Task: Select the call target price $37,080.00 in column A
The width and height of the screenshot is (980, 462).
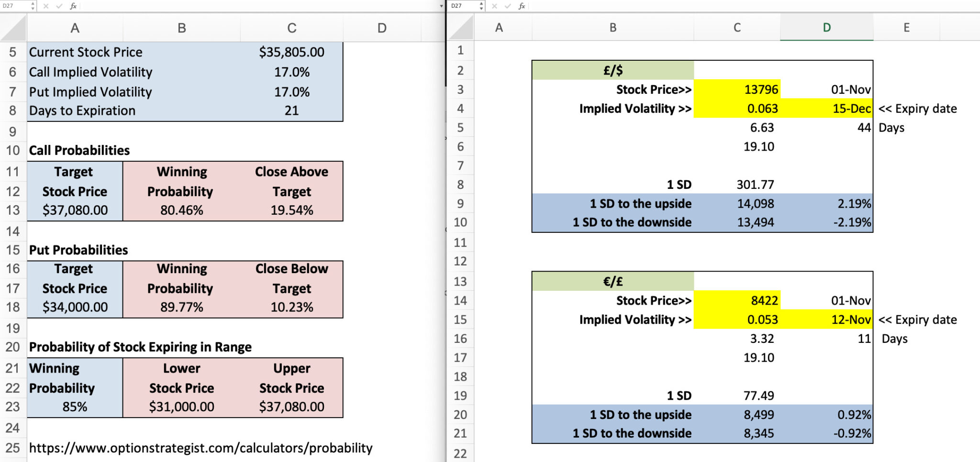Action: [x=75, y=210]
